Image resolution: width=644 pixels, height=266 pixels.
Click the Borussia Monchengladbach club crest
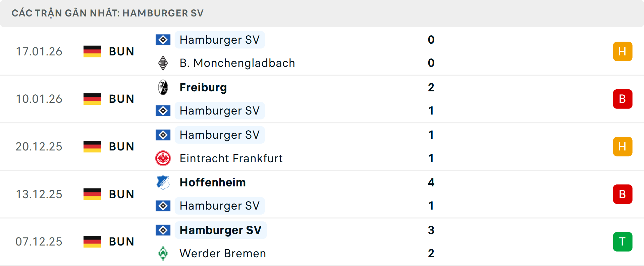click(x=163, y=63)
